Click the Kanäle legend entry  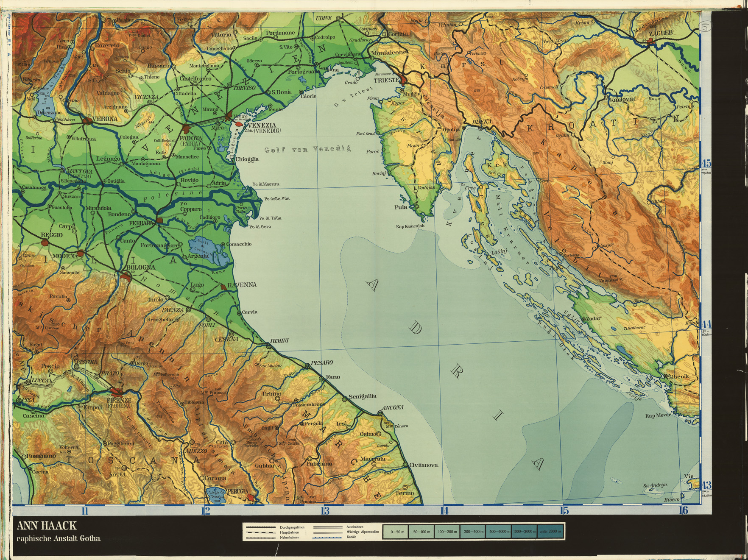[x=351, y=537]
